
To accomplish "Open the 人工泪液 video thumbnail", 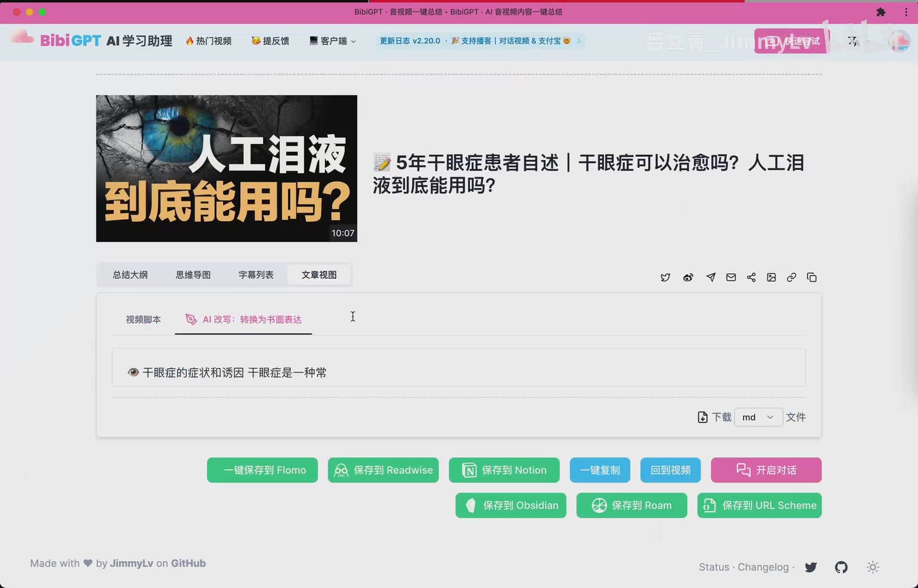I will [227, 168].
